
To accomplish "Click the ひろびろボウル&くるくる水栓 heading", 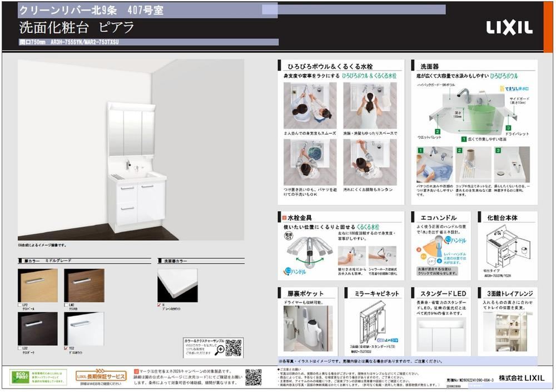I will tap(330, 66).
